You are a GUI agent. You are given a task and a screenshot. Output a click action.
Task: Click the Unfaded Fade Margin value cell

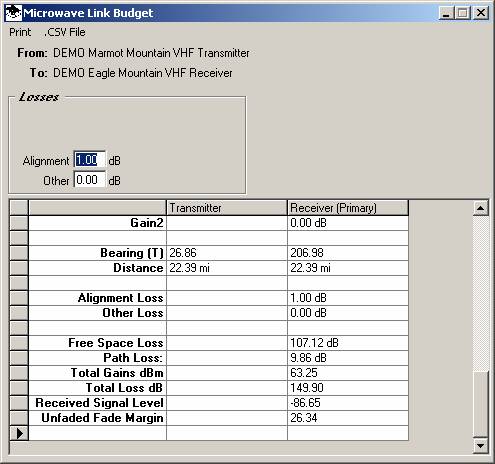point(348,418)
